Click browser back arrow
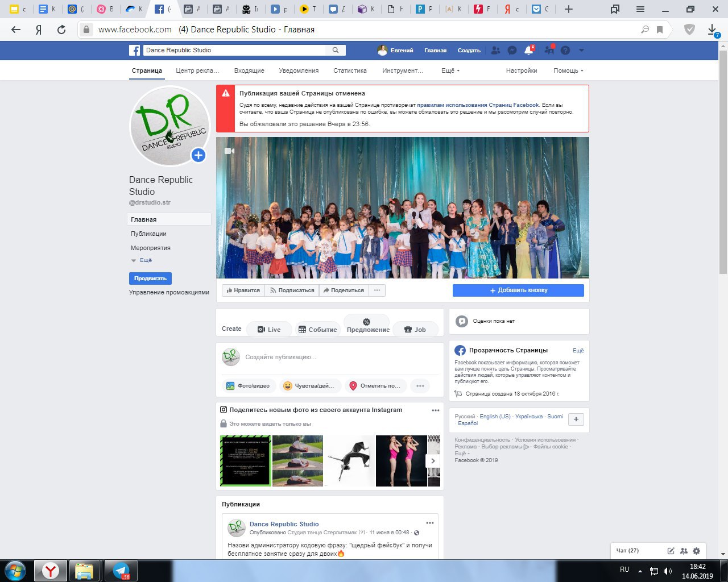 (x=16, y=30)
